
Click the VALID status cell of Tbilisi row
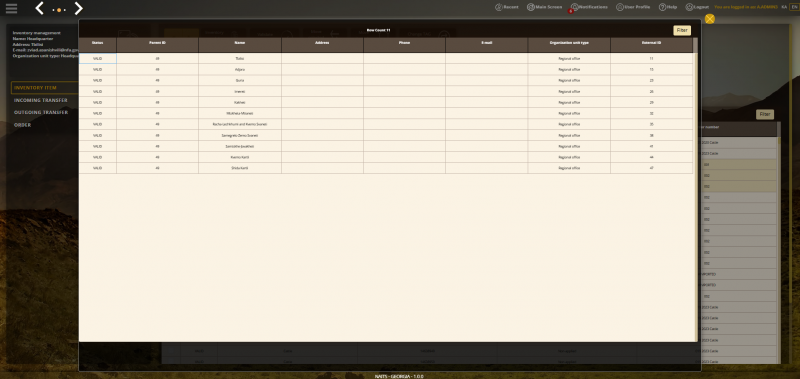97,59
